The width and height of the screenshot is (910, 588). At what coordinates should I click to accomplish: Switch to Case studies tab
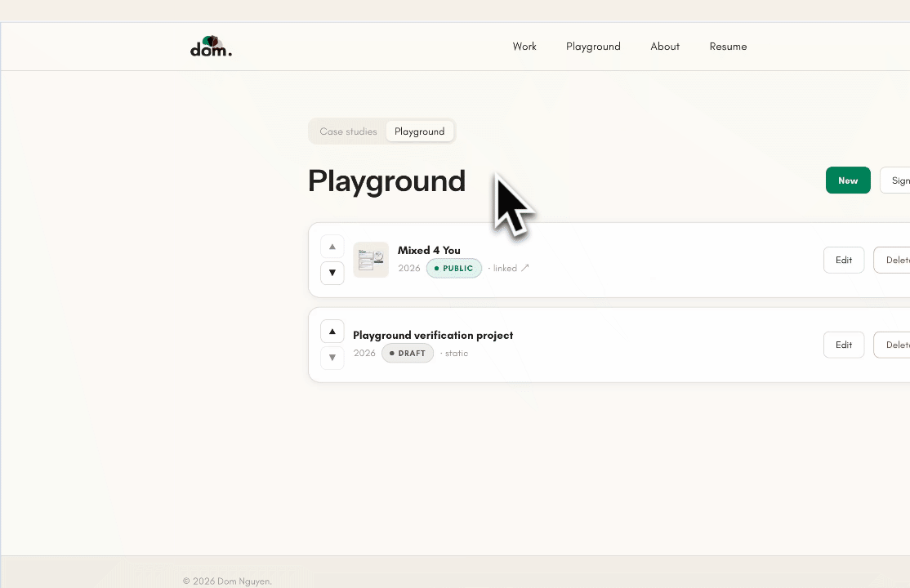click(348, 131)
